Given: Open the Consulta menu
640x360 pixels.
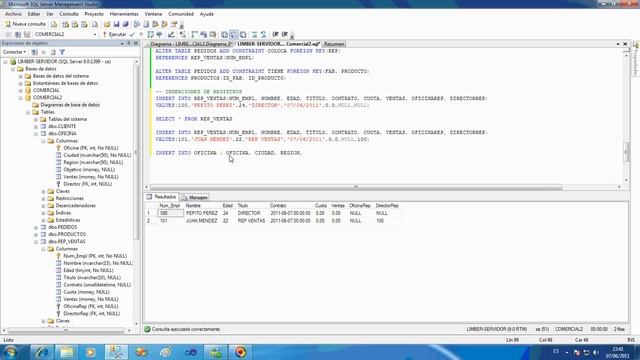Looking at the screenshot, I should pos(69,14).
